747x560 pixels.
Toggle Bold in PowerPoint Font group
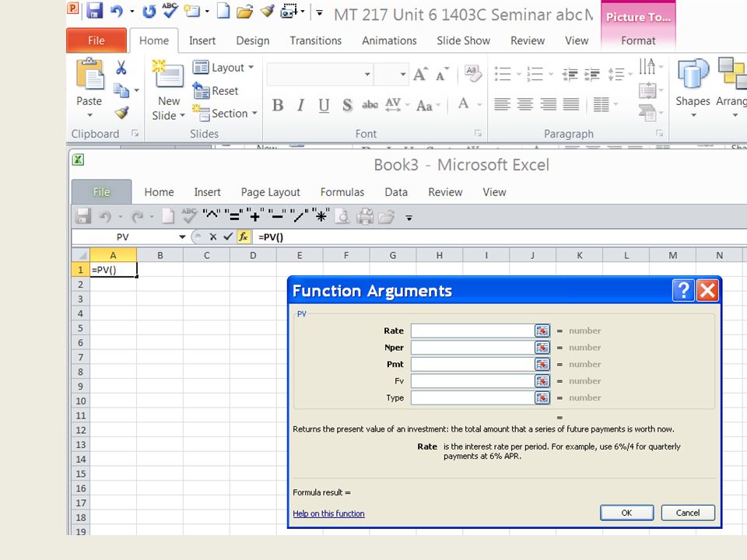tap(278, 105)
